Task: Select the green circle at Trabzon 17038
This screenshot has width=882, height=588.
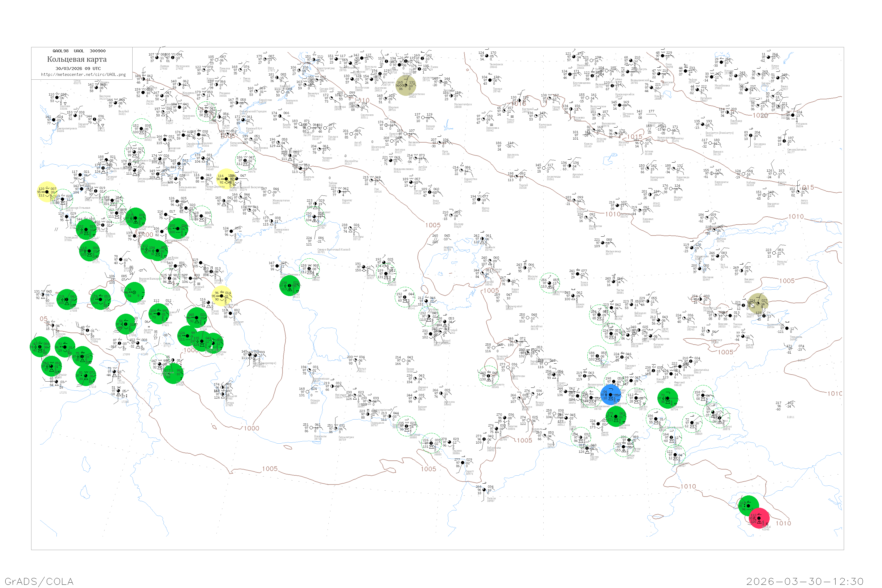Action: click(67, 299)
